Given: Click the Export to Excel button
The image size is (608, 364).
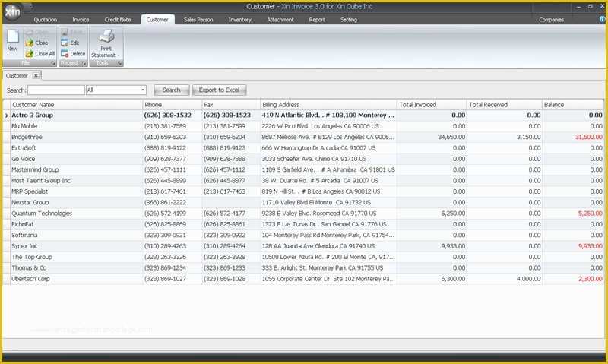Looking at the screenshot, I should [219, 90].
